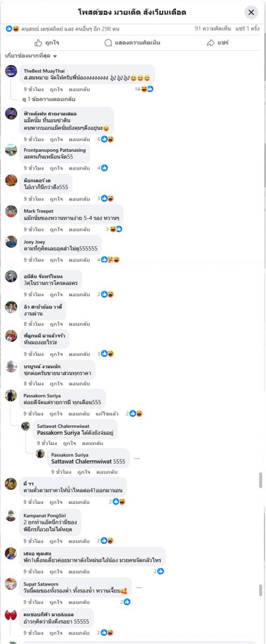Open more options beside Supat Satawорn's comment
The image size is (266, 644).
click(139, 587)
